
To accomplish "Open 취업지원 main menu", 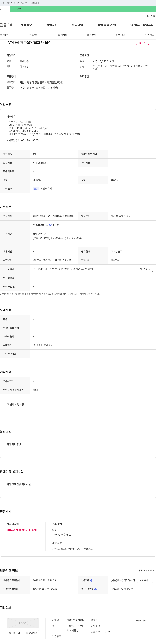I will 52,25.
